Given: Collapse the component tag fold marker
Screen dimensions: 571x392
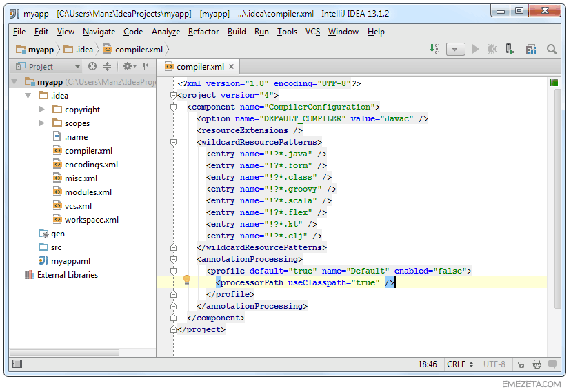Looking at the screenshot, I should pos(173,107).
